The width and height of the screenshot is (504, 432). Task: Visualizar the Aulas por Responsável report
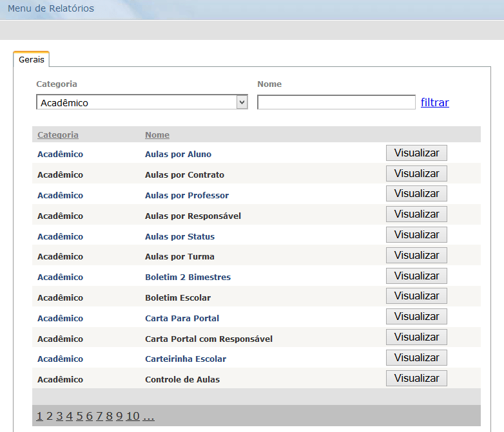point(416,214)
